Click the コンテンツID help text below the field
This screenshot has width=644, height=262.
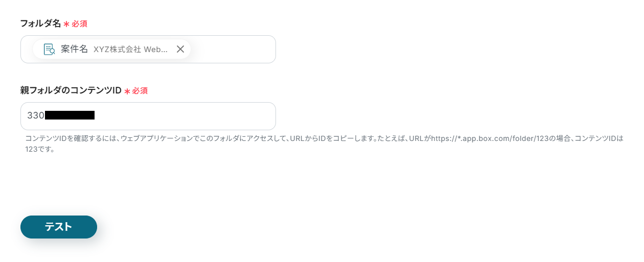pyautogui.click(x=325, y=144)
